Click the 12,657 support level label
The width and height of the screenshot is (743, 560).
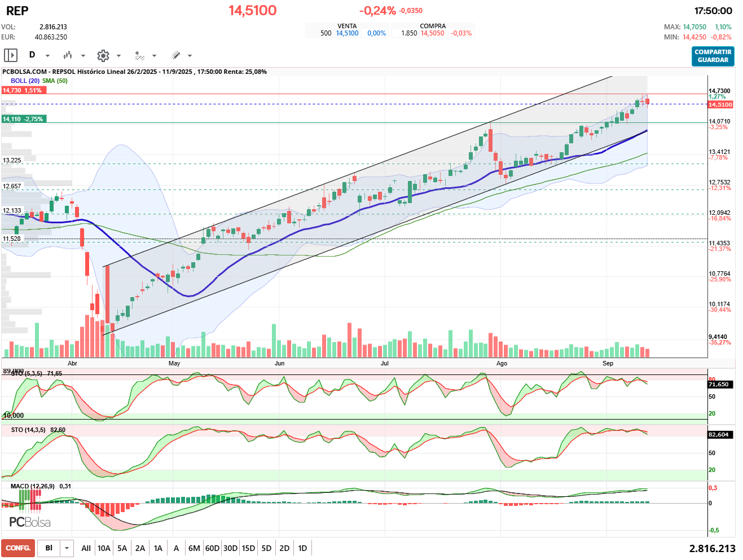[x=12, y=186]
